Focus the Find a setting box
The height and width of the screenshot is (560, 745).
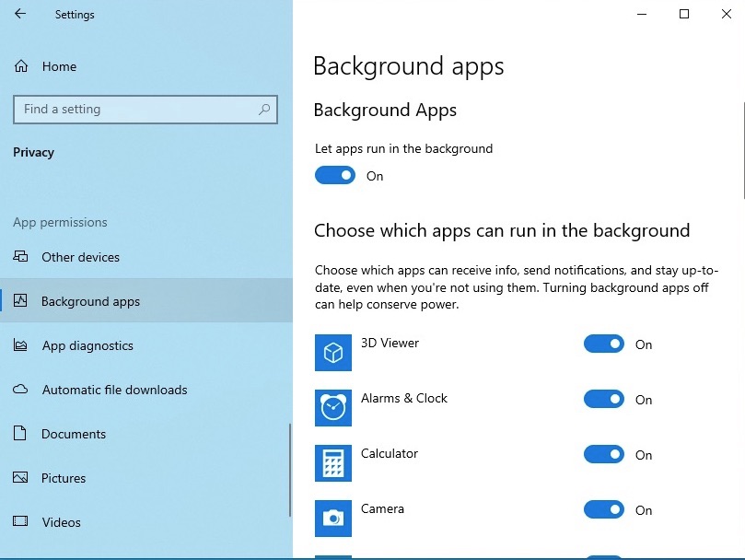tap(146, 110)
